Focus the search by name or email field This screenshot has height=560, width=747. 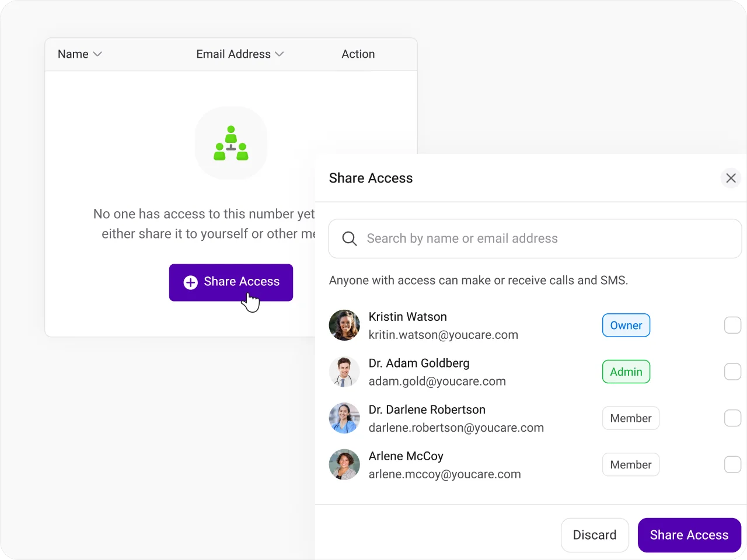pos(535,239)
